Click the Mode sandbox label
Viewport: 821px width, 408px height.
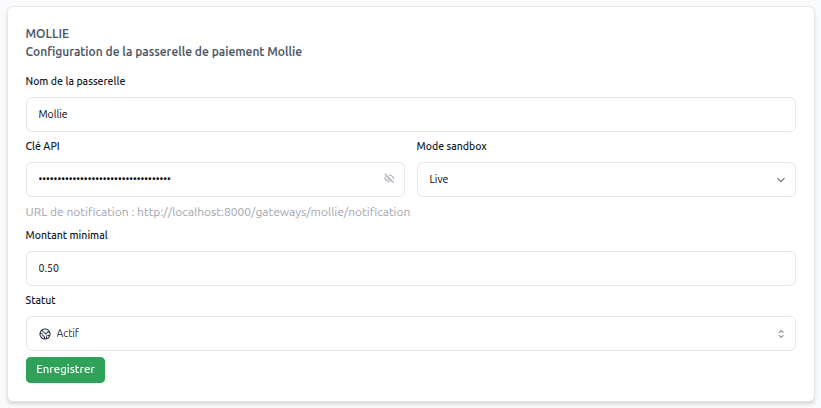pos(451,146)
